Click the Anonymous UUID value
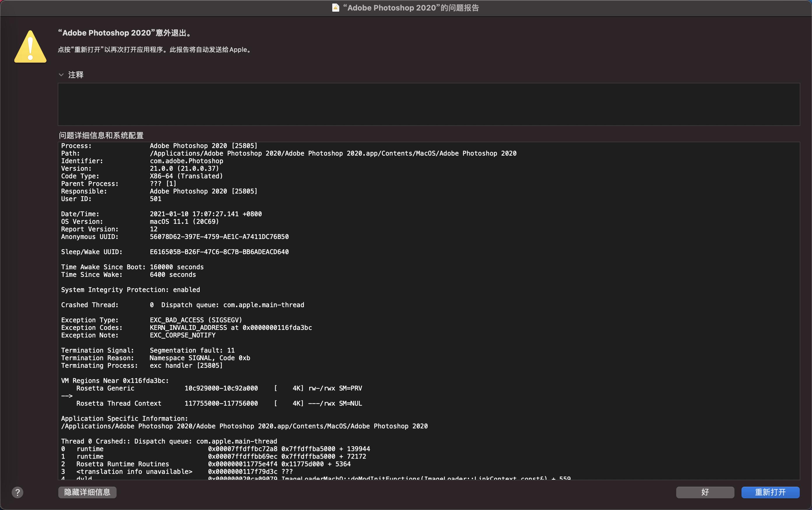 tap(219, 237)
